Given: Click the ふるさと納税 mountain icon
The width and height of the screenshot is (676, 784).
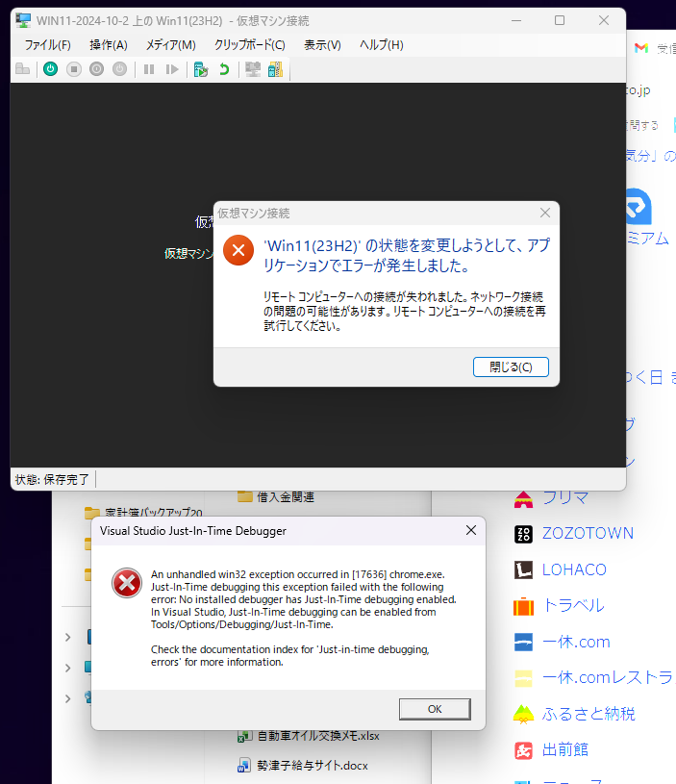Looking at the screenshot, I should [523, 714].
